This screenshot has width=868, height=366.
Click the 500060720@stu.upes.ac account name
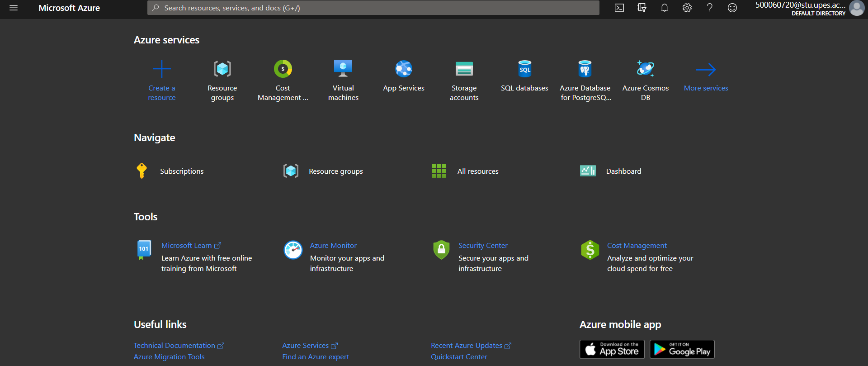pyautogui.click(x=800, y=5)
